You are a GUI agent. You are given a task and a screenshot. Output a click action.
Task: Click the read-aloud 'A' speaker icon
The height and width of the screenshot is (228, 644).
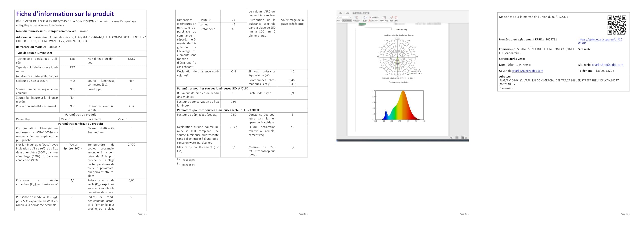[391, 18]
